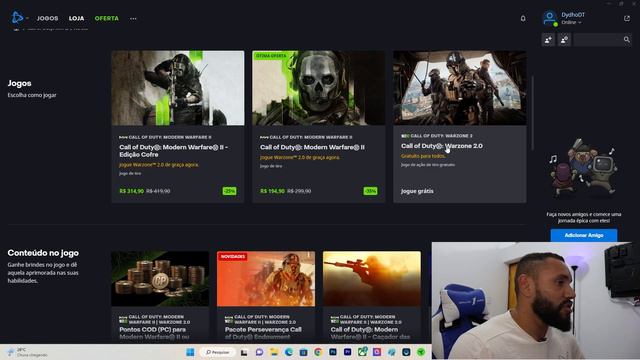The image size is (640, 360).
Task: Click the friends search magnifier icon
Action: [x=627, y=40]
